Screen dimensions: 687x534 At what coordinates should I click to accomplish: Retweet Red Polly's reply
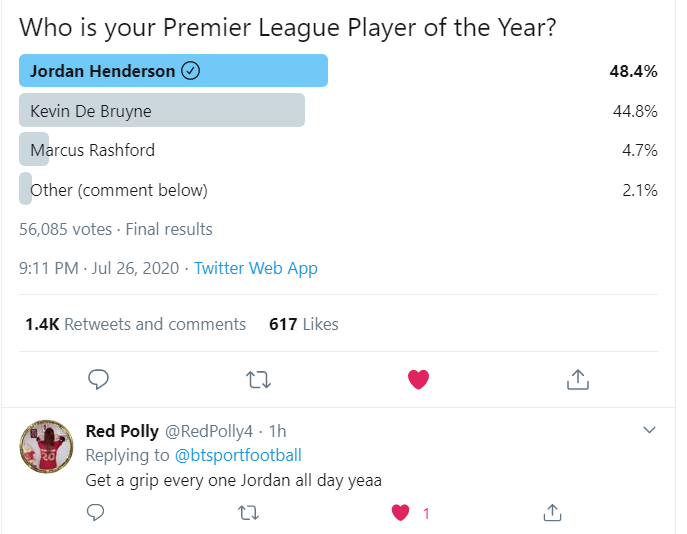coord(248,513)
